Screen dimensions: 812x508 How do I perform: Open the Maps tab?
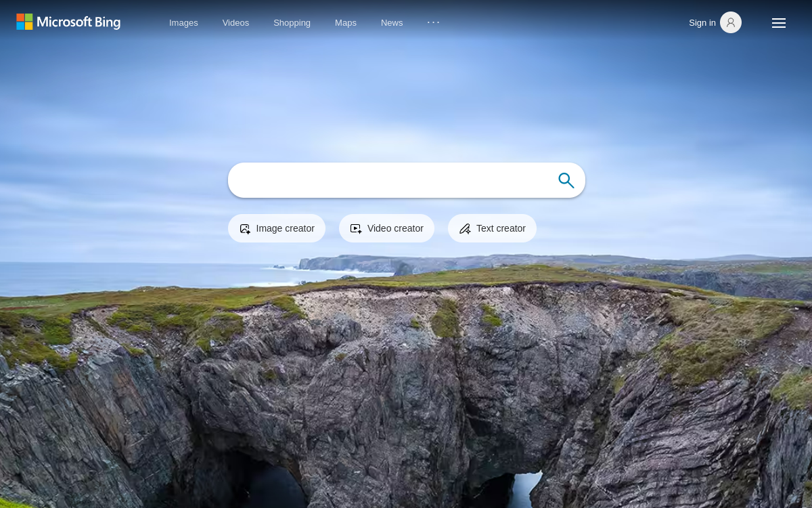(x=346, y=22)
